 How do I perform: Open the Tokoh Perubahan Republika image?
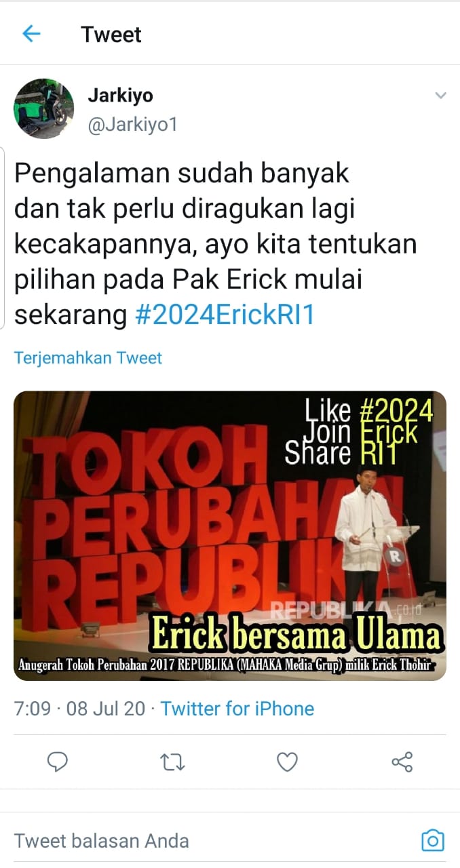point(230,536)
